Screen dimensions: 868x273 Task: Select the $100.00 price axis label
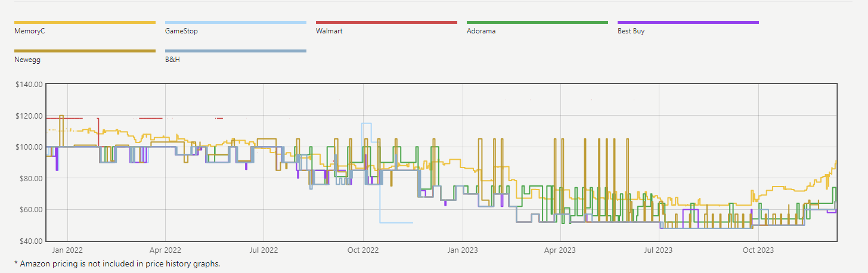click(29, 147)
